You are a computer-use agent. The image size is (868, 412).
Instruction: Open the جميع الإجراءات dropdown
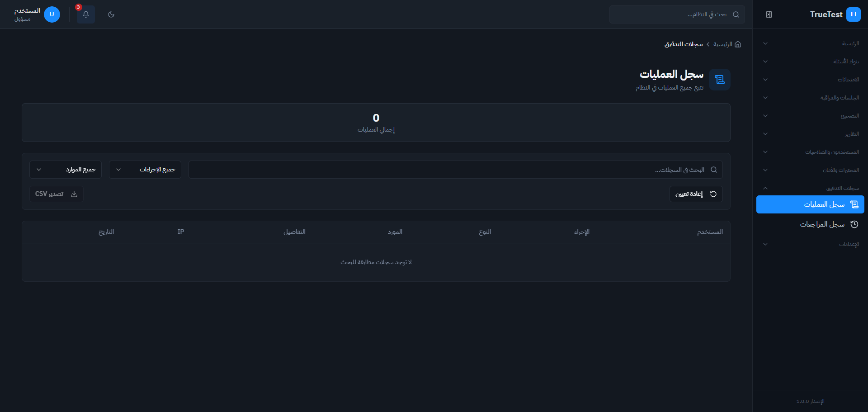pos(145,170)
